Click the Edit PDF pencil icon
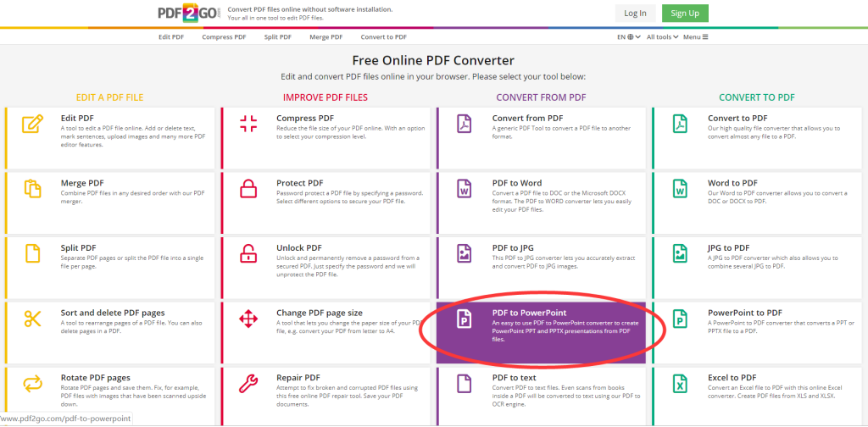 (x=32, y=124)
